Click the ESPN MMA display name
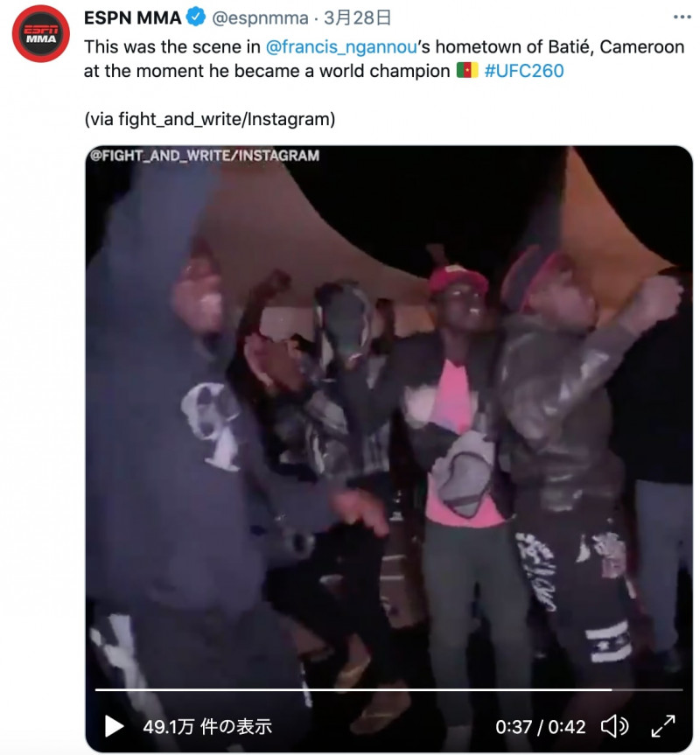This screenshot has height=755, width=700. [132, 17]
